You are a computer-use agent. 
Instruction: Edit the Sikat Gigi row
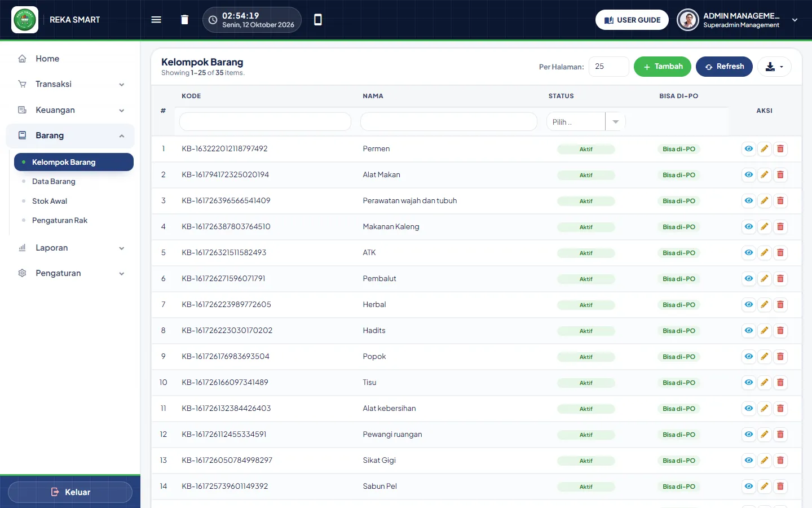[x=765, y=461]
